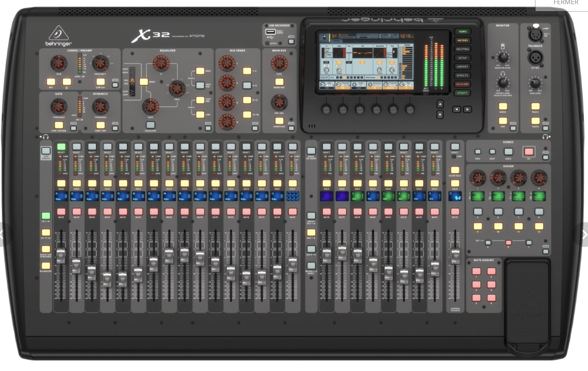Click channel 01 fader cap
588x371 pixels.
61,256
